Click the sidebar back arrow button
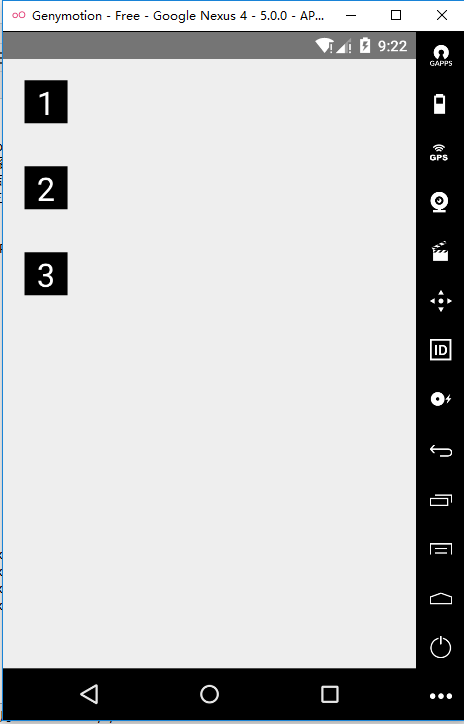Image resolution: width=464 pixels, height=724 pixels. (x=440, y=450)
